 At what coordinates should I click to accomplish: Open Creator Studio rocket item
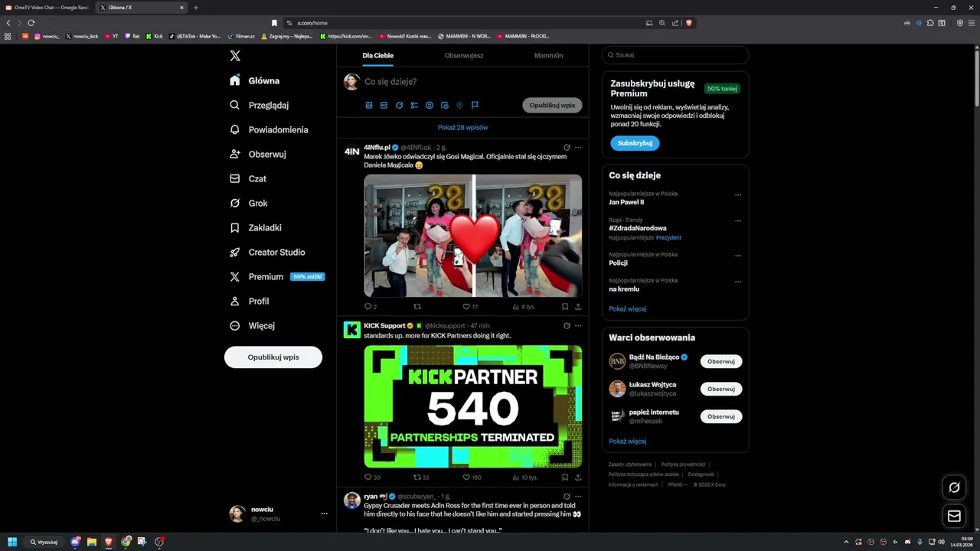pos(267,252)
